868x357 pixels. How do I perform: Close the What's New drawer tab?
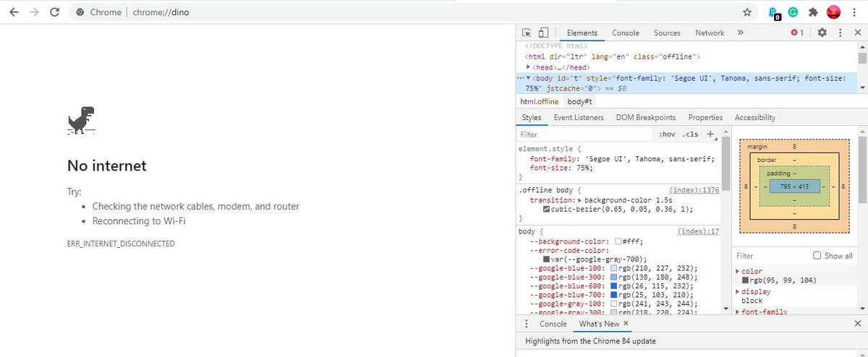(x=626, y=324)
